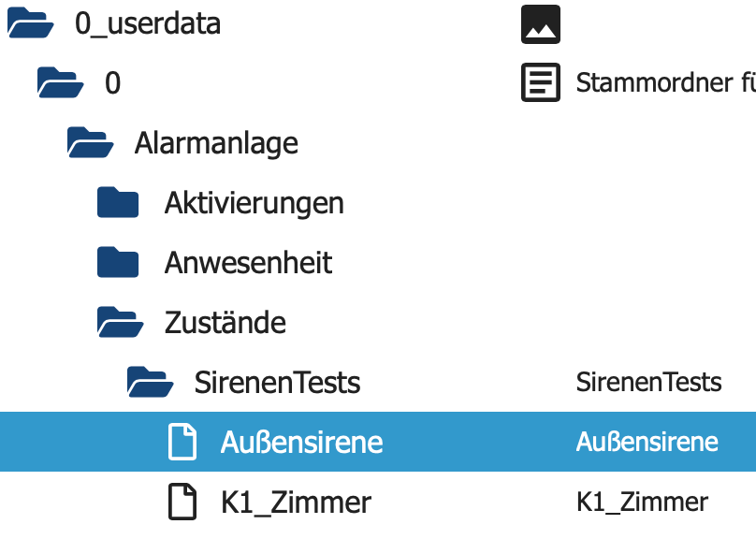The width and height of the screenshot is (756, 539).
Task: Expand the Aktivierungen closed folder icon
Action: tap(118, 203)
